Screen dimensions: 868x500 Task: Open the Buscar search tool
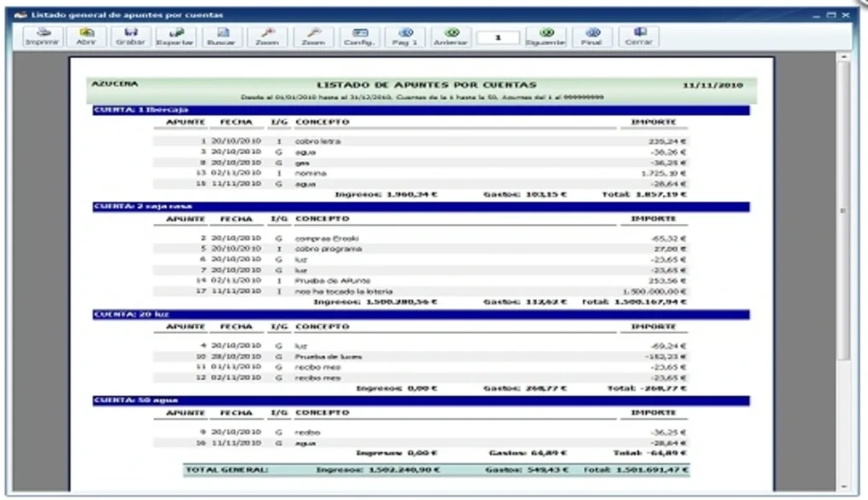coord(221,37)
